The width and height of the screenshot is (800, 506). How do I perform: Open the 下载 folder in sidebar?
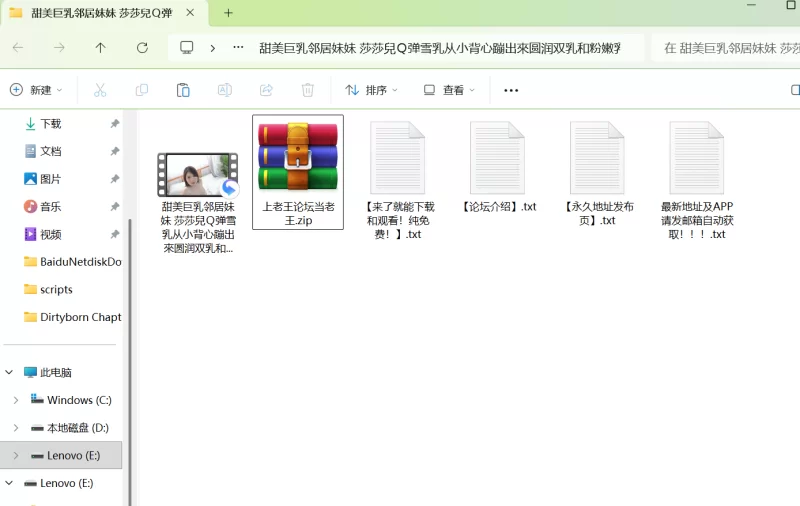(50, 124)
